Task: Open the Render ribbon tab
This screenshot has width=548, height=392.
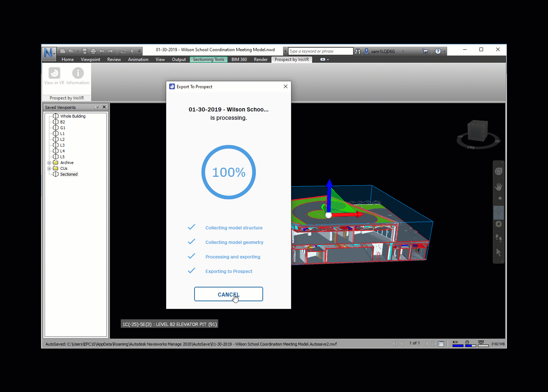Action: [x=261, y=60]
